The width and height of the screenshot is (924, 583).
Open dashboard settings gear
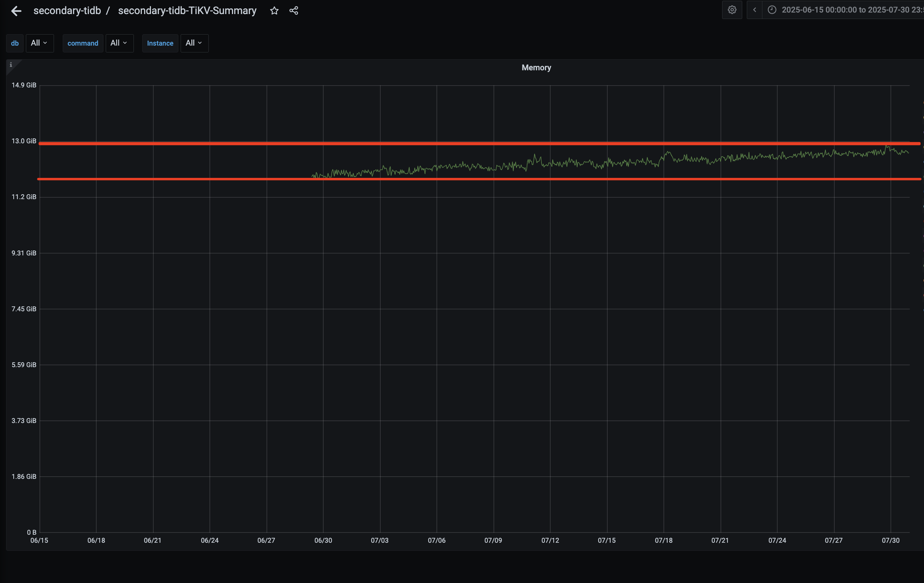pyautogui.click(x=732, y=10)
